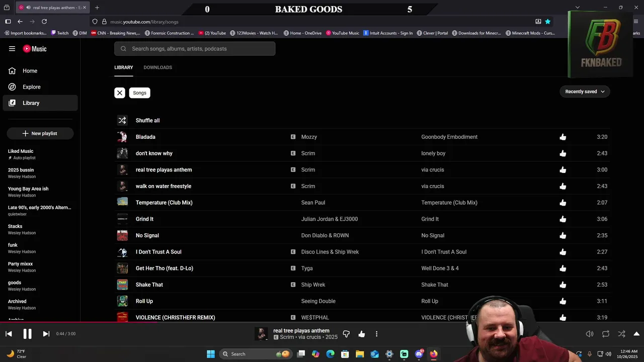
Task: Open more actions menu in player bar
Action: pyautogui.click(x=376, y=334)
